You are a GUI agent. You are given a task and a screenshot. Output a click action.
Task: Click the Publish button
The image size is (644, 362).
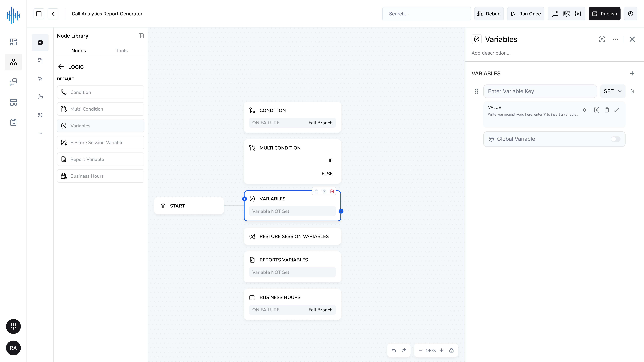[x=605, y=14]
